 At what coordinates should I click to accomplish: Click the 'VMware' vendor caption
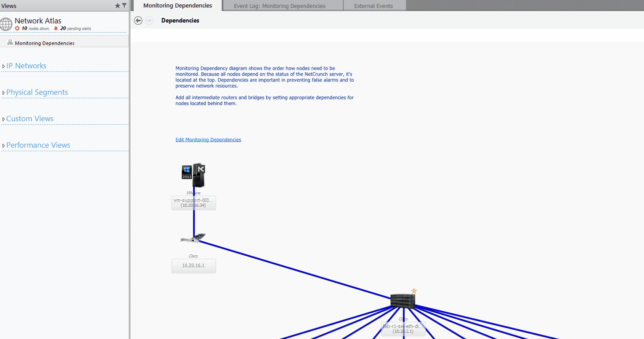193,193
